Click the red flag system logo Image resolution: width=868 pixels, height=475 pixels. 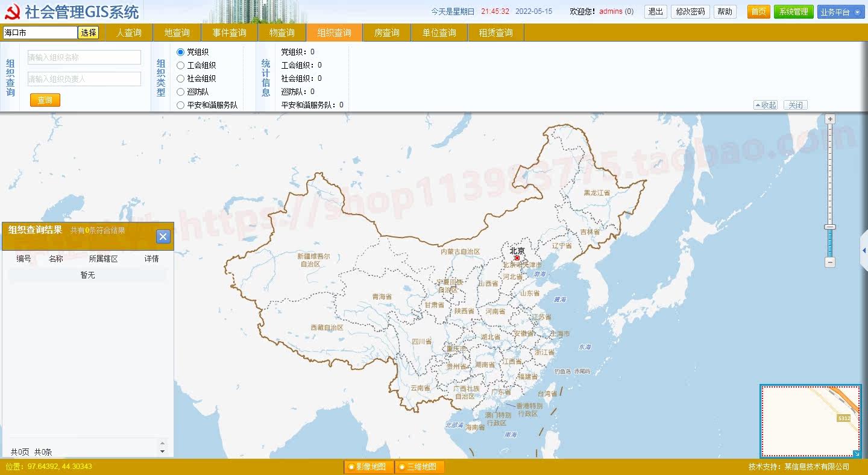pyautogui.click(x=11, y=11)
